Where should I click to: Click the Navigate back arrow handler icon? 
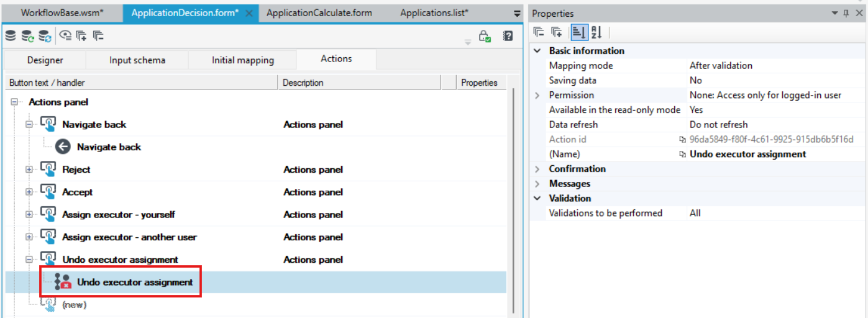point(63,147)
